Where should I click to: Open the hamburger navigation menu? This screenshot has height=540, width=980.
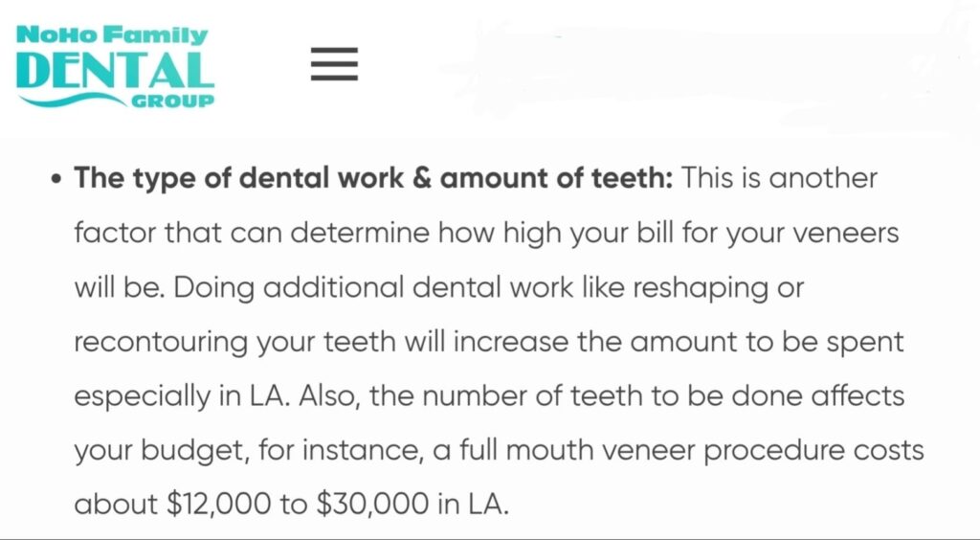click(x=334, y=64)
